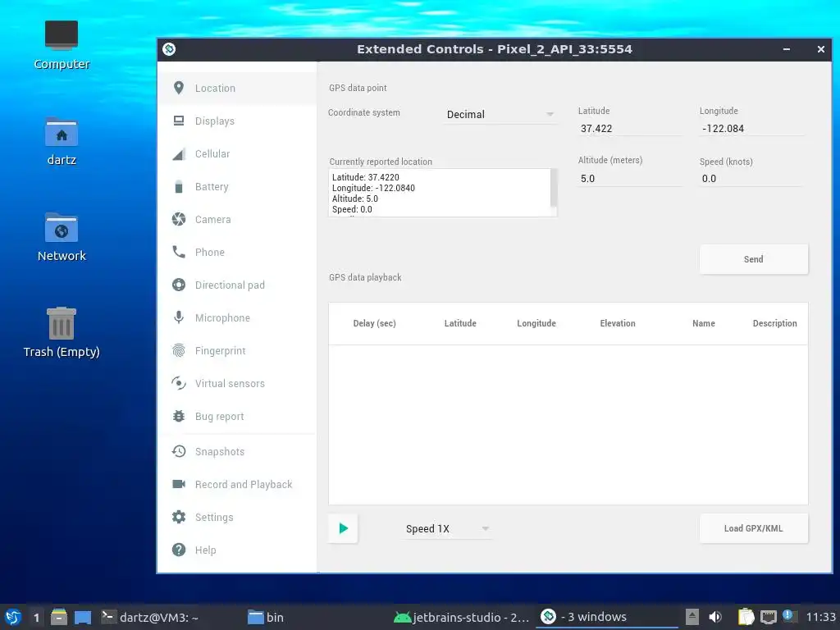
Task: Click the Help question mark icon
Action: pos(179,550)
